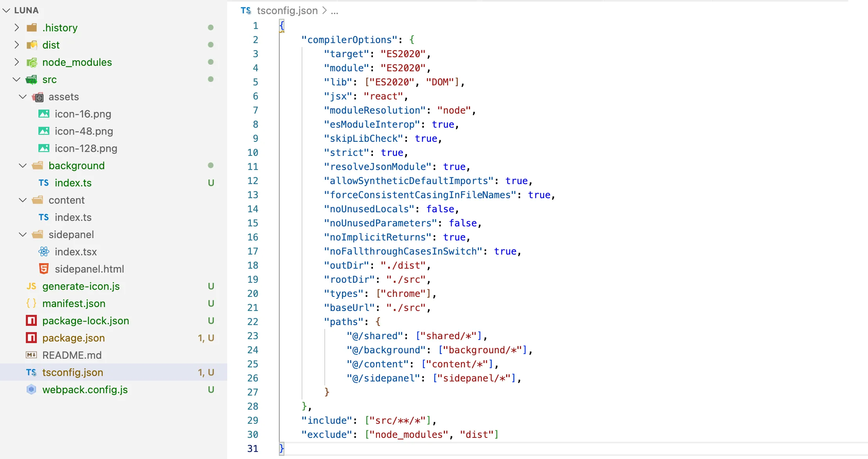The width and height of the screenshot is (868, 459).
Task: Click the git status dot beside dist folder
Action: pos(210,45)
